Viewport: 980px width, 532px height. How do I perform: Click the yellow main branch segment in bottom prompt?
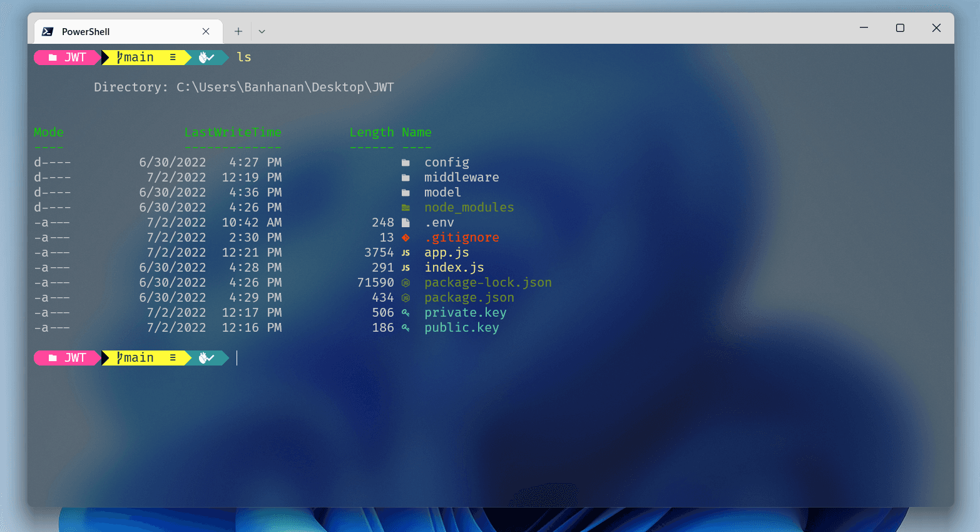point(145,358)
